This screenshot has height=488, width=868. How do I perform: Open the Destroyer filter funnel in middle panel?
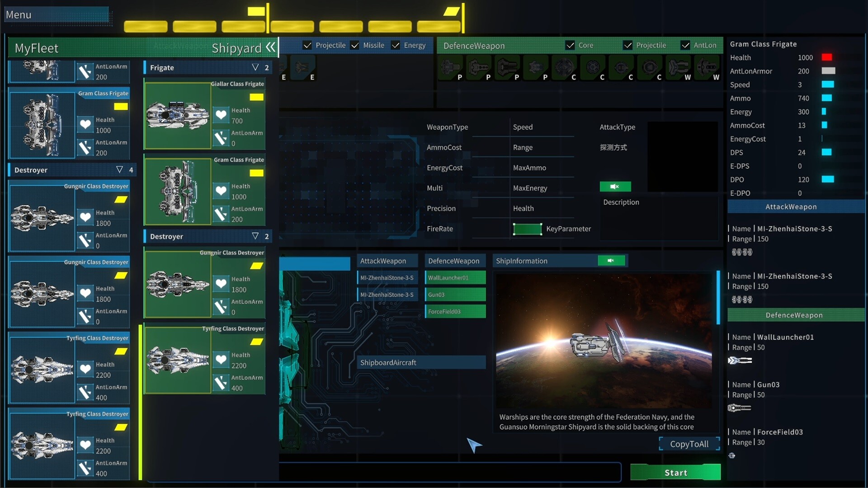pos(256,236)
